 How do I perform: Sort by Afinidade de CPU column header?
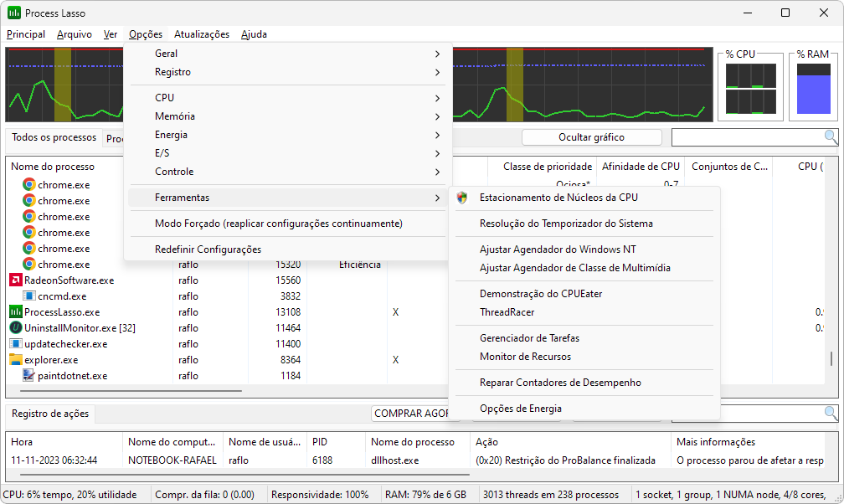tap(641, 167)
